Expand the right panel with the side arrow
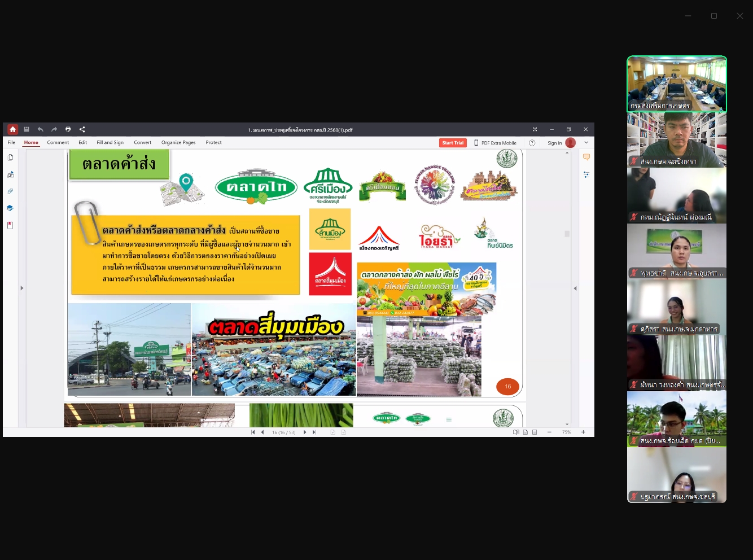This screenshot has width=753, height=560. point(575,288)
